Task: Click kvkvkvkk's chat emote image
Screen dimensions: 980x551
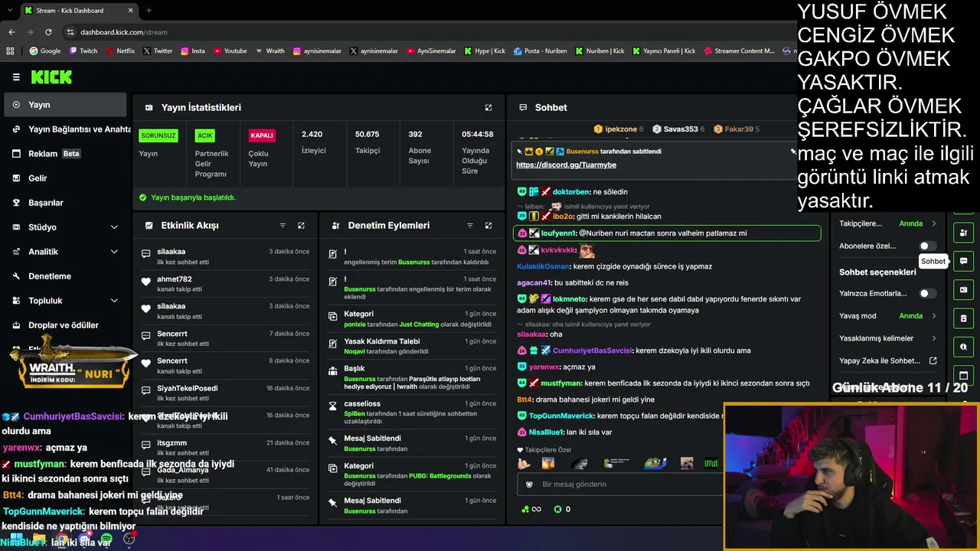Action: [586, 250]
